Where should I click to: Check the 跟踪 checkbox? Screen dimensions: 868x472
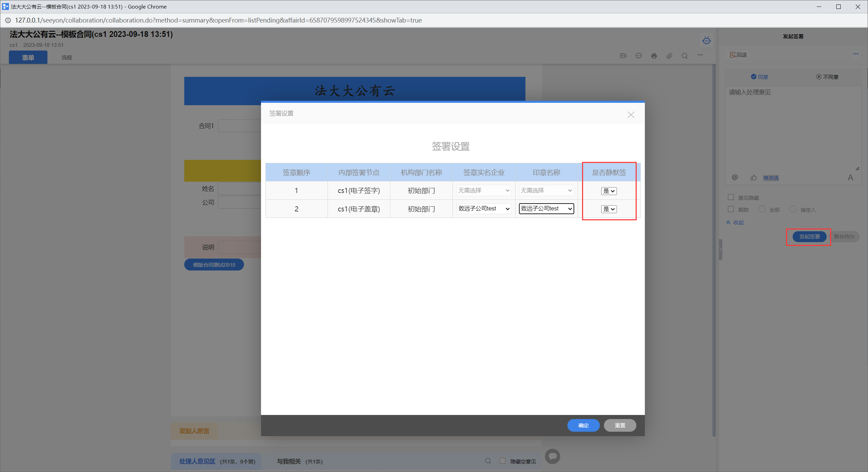(x=730, y=209)
